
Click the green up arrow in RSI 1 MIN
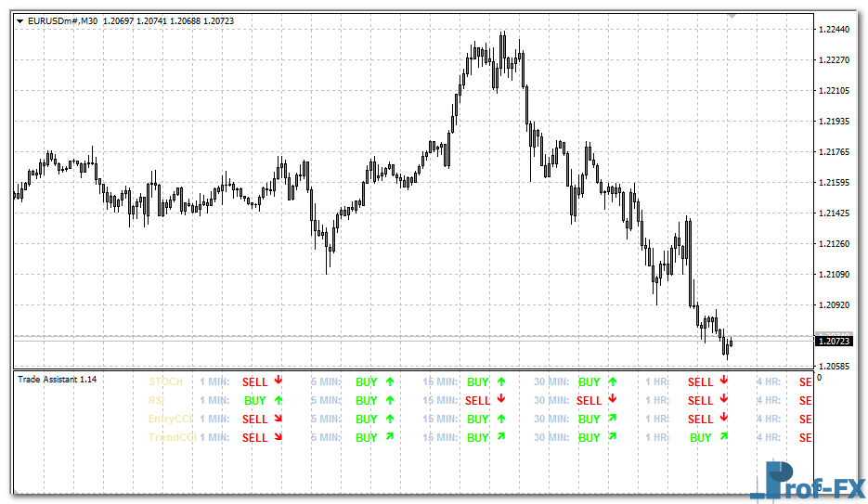278,399
